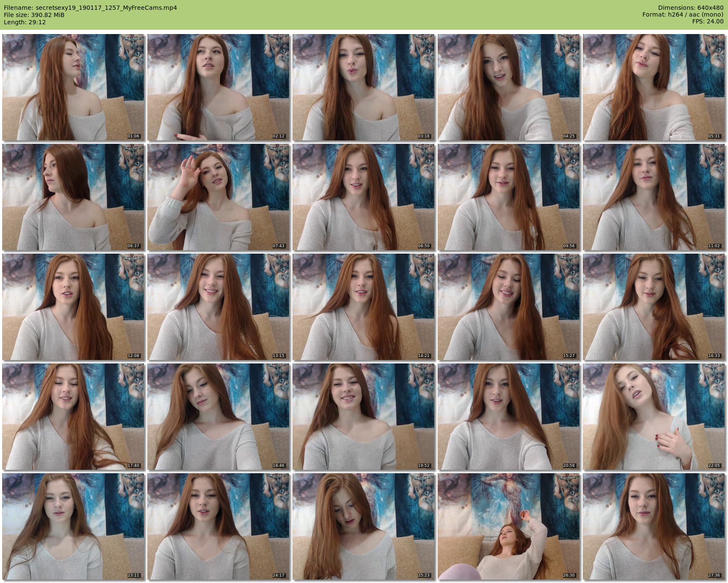Select the Length 29:12 text
The image size is (728, 583).
[x=25, y=22]
